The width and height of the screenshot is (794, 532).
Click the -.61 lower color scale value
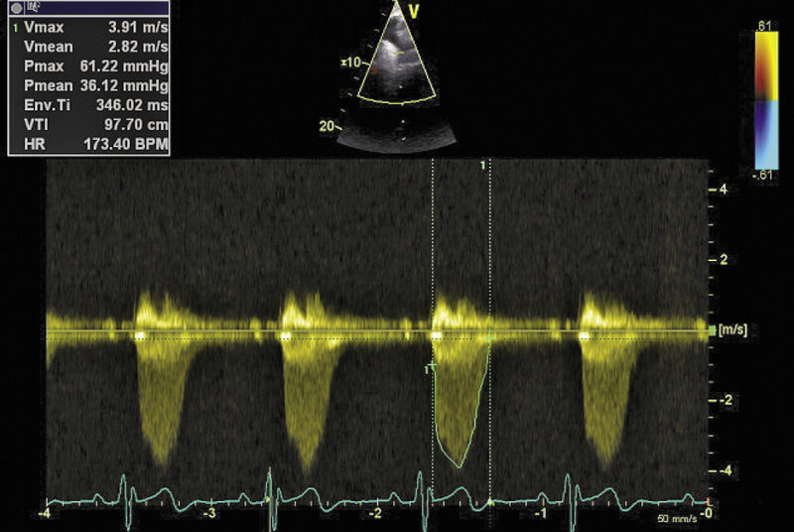click(762, 176)
